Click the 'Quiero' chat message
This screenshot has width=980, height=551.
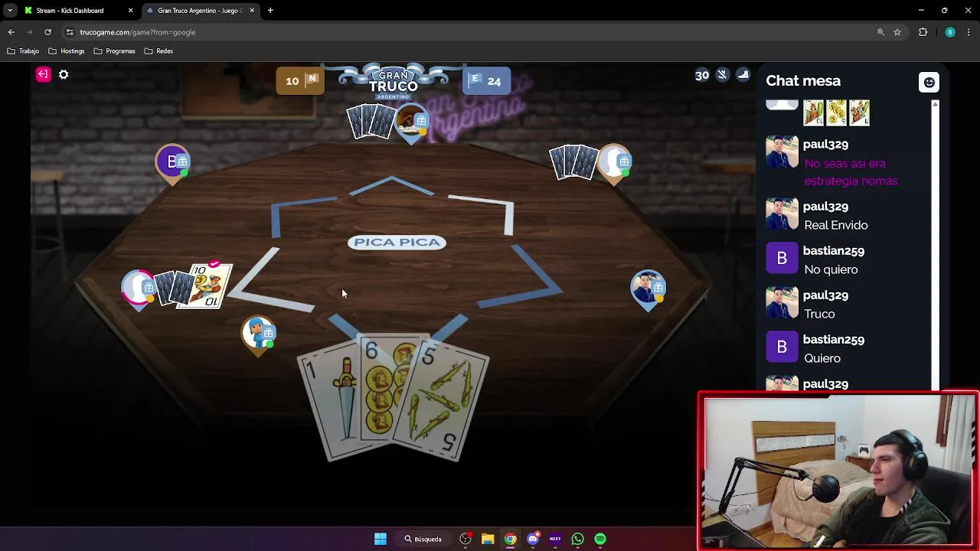822,358
